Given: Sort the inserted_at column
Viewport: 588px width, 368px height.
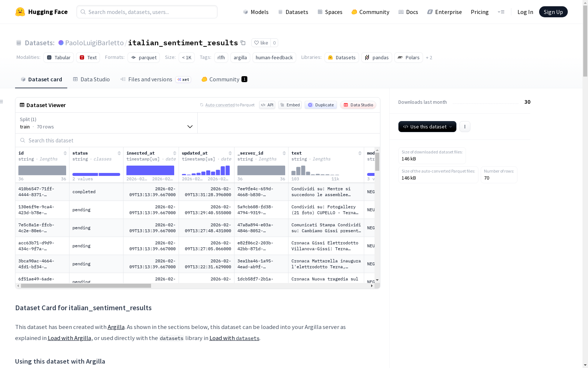Looking at the screenshot, I should (x=175, y=153).
